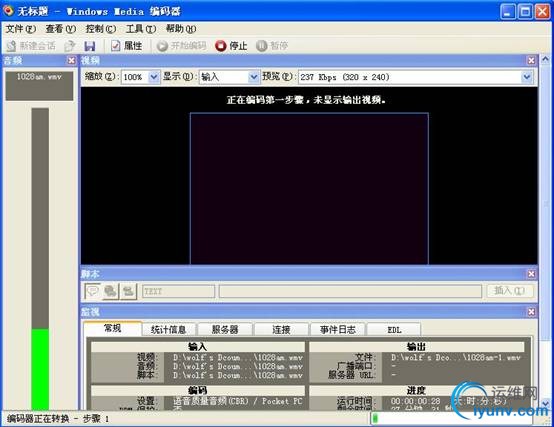554x427 pixels.
Task: Open the Display (显示) 输入 dropdown
Action: [x=253, y=77]
